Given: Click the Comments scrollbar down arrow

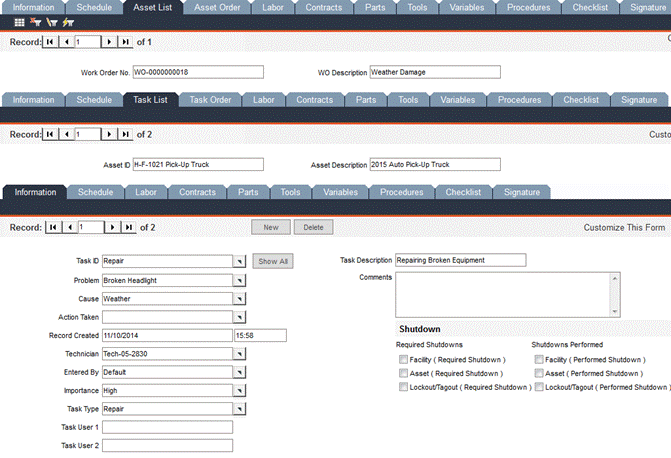Looking at the screenshot, I should tap(615, 311).
